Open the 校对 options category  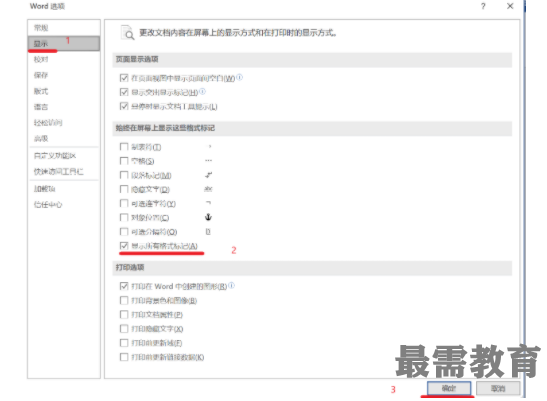point(64,59)
